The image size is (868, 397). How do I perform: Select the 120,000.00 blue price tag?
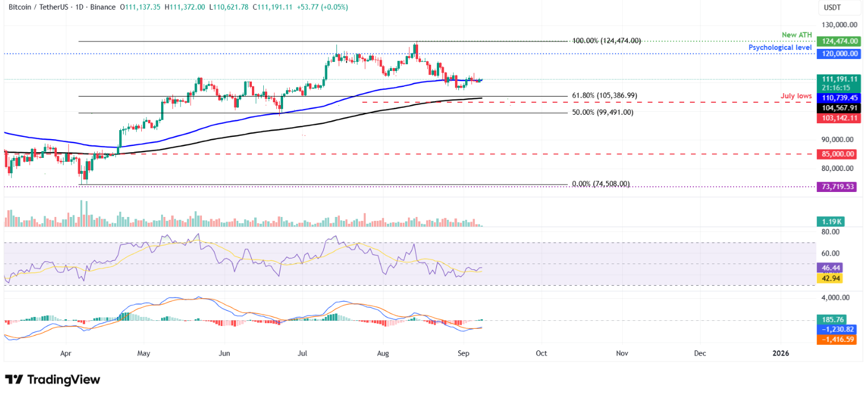(x=838, y=53)
